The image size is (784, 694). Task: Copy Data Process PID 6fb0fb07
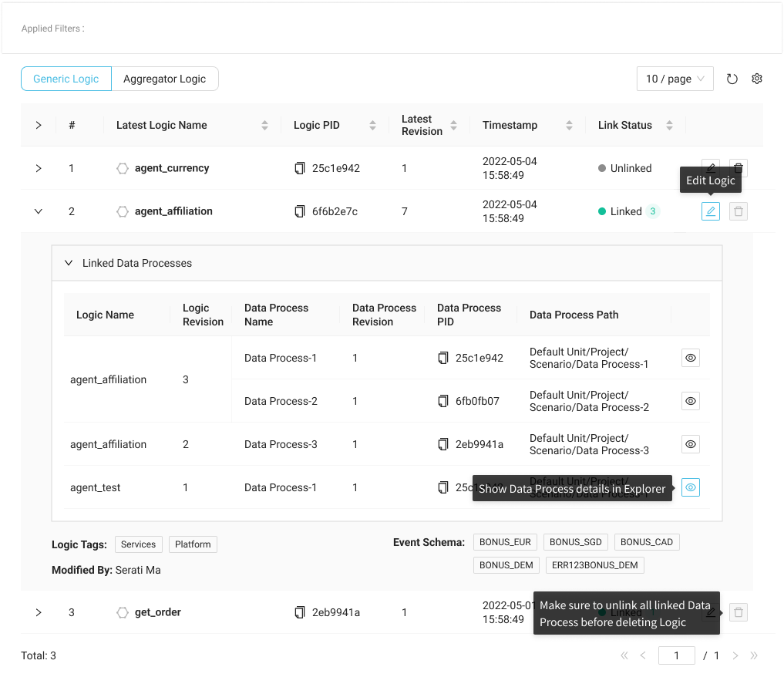(443, 401)
